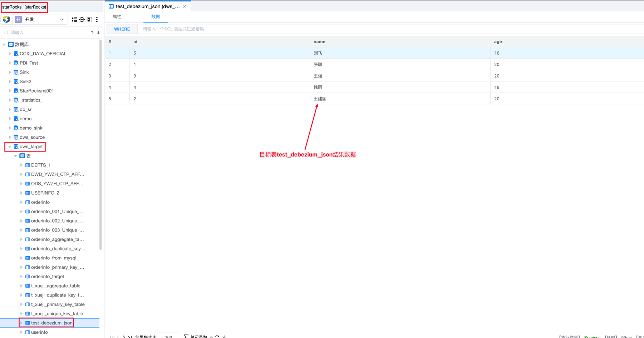Go to next page with arrow icon
644x338 pixels.
[124, 336]
